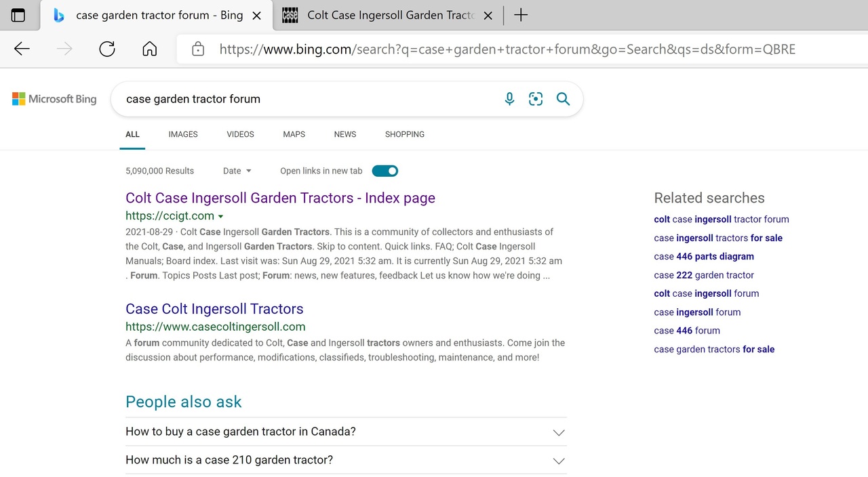Image resolution: width=868 pixels, height=477 pixels.
Task: Open a new browser tab
Action: [x=521, y=15]
